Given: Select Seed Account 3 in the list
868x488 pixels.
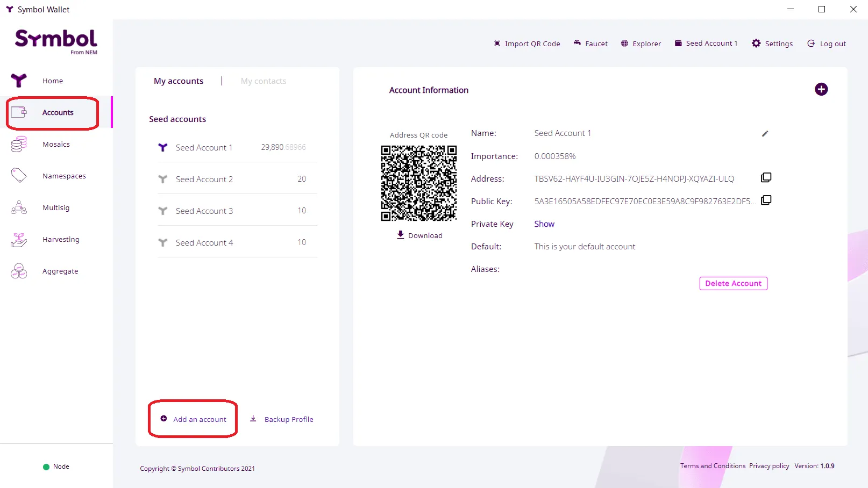Looking at the screenshot, I should click(x=204, y=211).
